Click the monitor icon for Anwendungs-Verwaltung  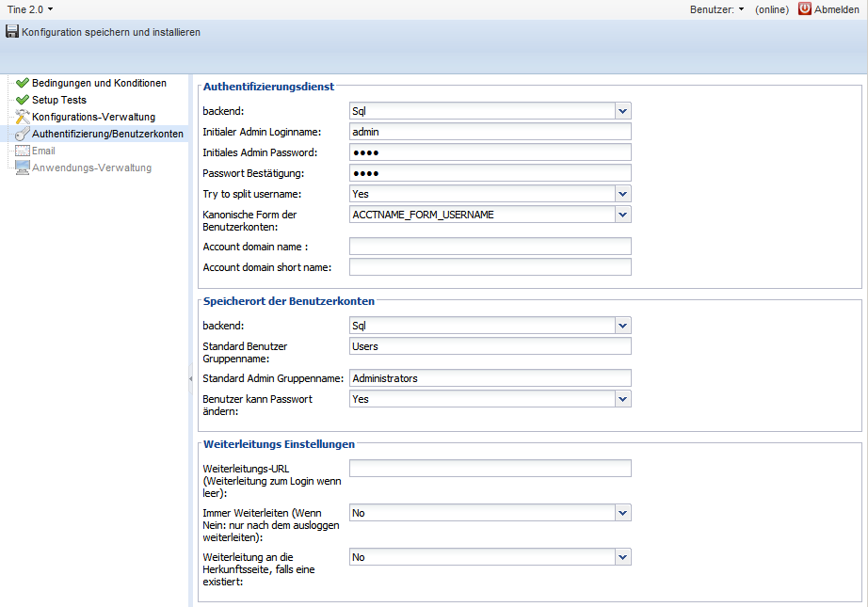point(23,168)
